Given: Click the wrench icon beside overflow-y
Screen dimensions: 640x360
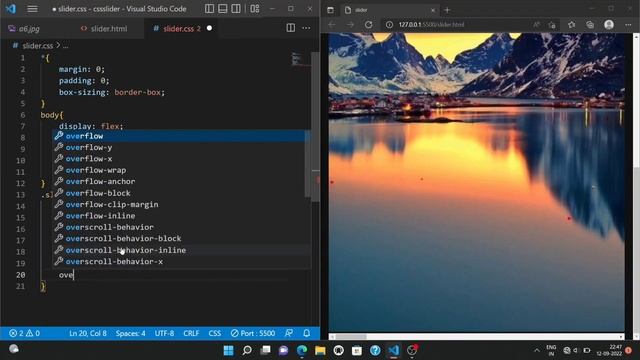Looking at the screenshot, I should (59, 147).
